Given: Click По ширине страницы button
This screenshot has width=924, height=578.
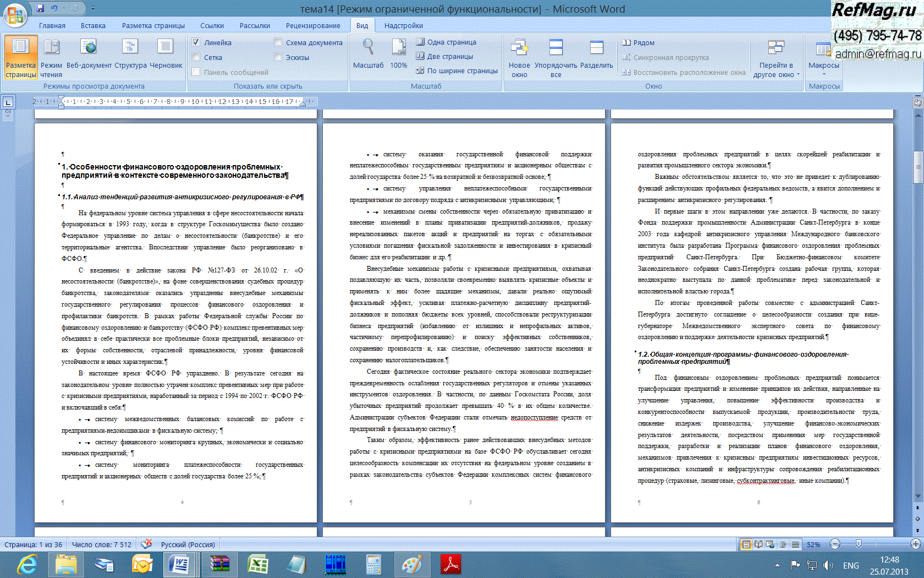Looking at the screenshot, I should click(457, 70).
